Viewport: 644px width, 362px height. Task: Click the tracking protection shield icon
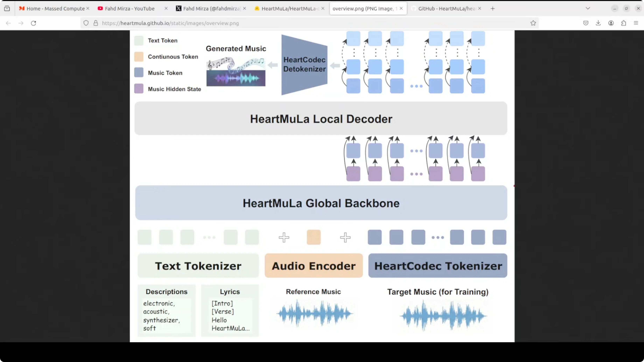86,23
